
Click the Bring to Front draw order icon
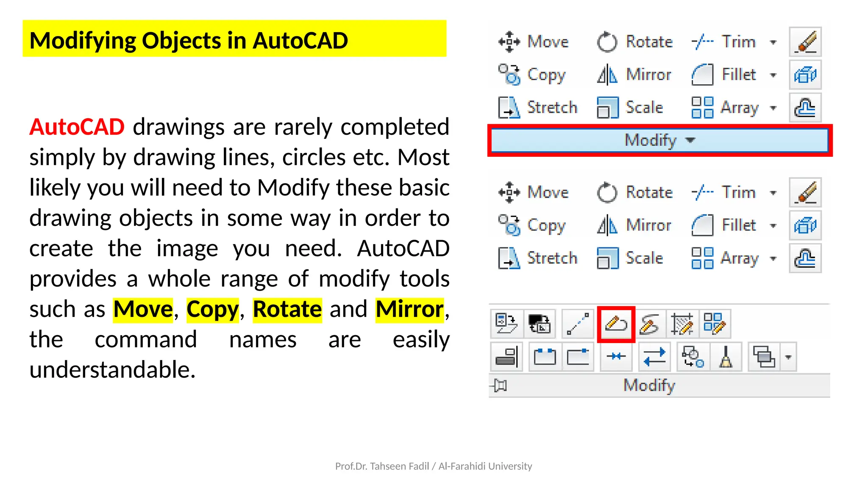[764, 357]
